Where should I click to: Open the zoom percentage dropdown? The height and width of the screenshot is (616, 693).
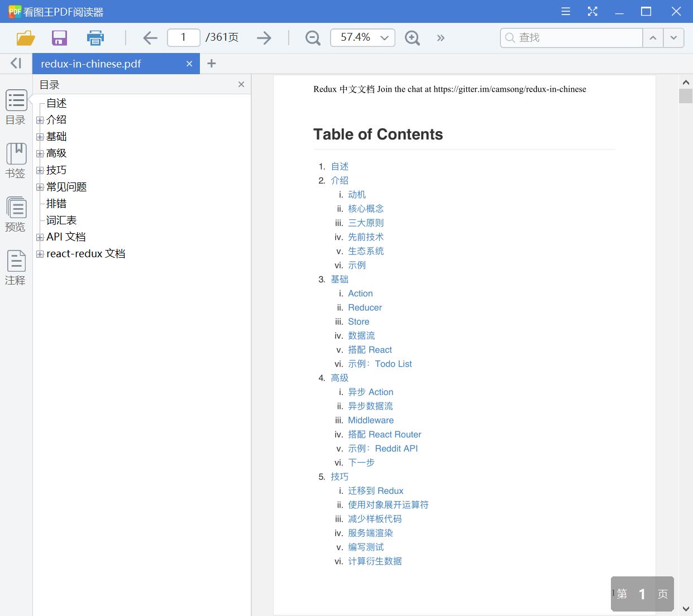(384, 38)
